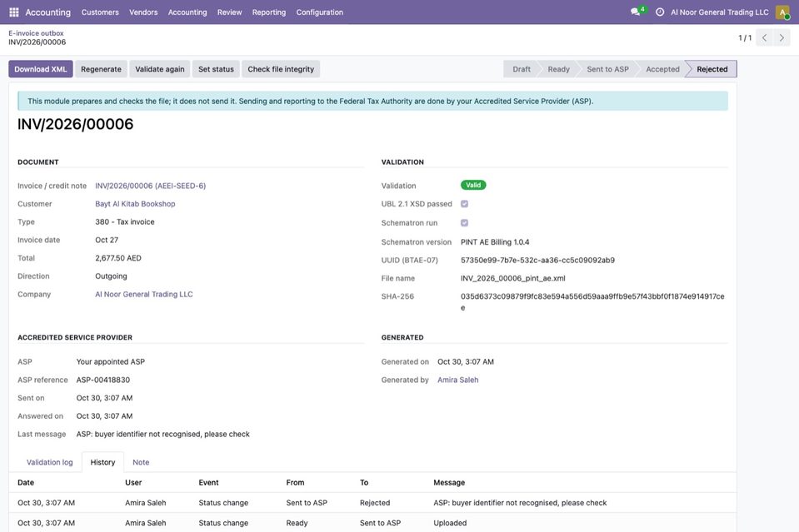
Task: Click the Event column header
Action: (208, 483)
